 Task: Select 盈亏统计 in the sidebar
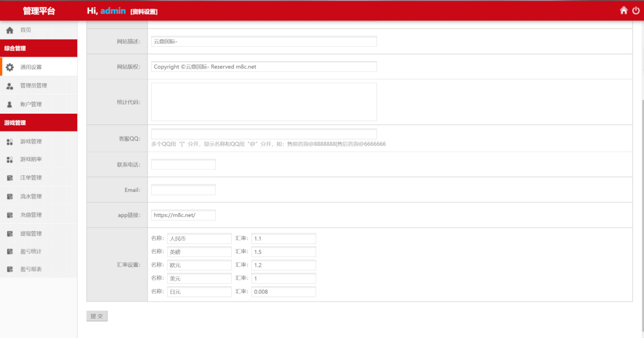tap(31, 251)
